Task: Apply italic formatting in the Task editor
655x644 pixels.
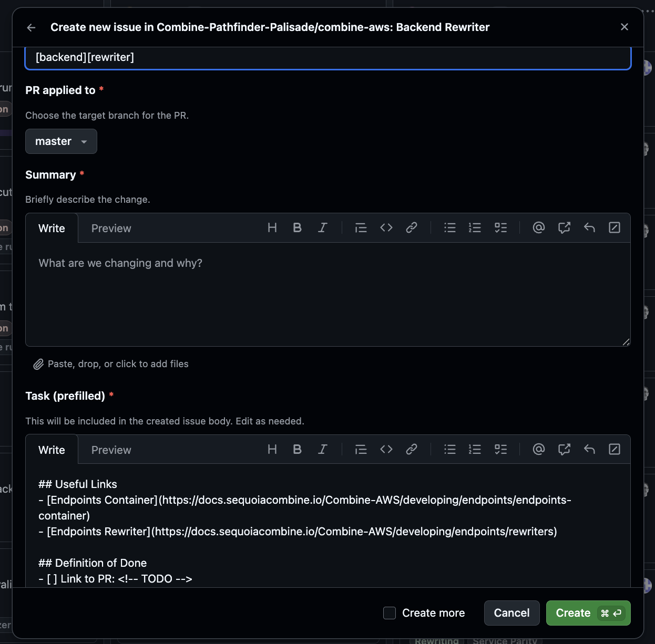Action: point(323,449)
